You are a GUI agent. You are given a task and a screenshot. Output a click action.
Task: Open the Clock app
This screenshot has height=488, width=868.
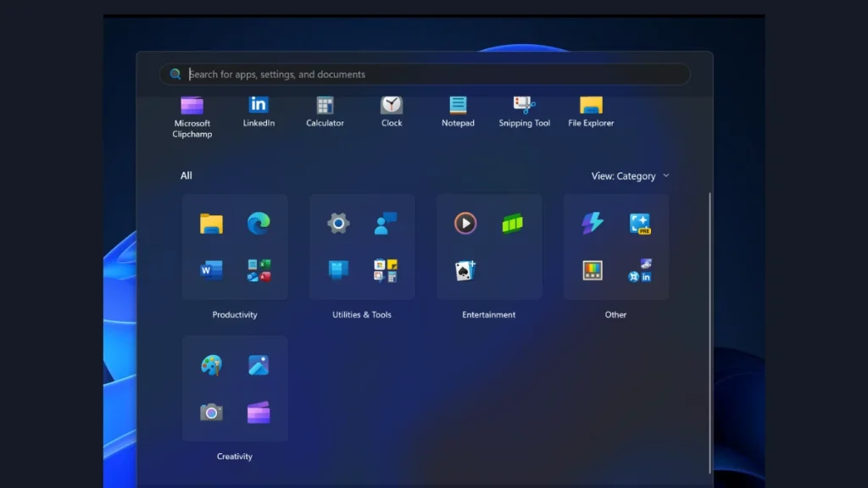392,111
